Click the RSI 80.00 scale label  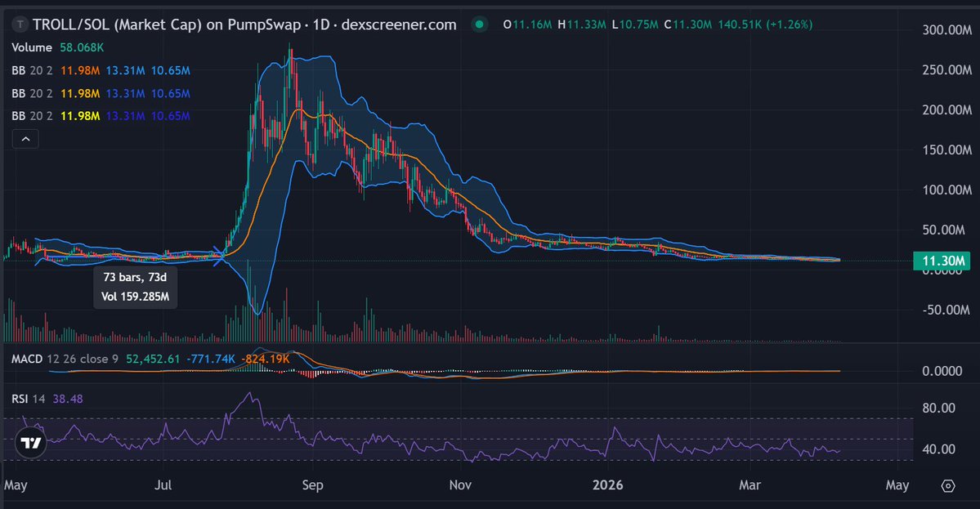939,409
